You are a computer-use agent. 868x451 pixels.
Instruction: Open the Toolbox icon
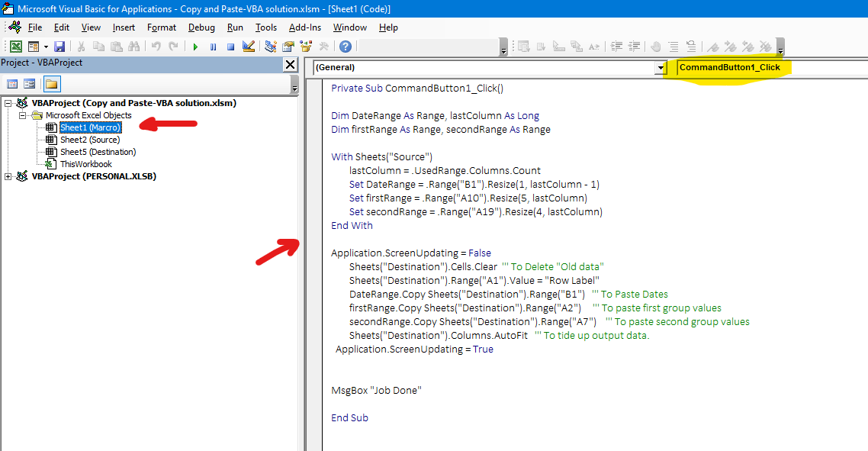pyautogui.click(x=324, y=47)
